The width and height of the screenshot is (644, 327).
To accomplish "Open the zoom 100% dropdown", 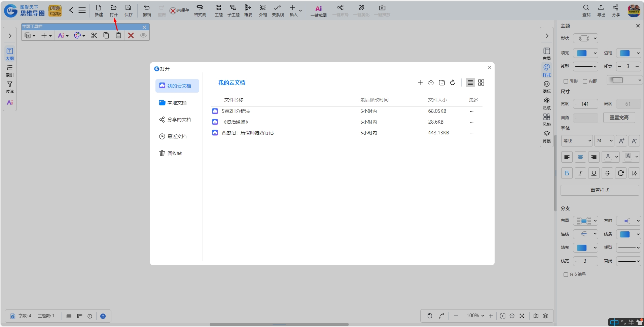I will [475, 316].
